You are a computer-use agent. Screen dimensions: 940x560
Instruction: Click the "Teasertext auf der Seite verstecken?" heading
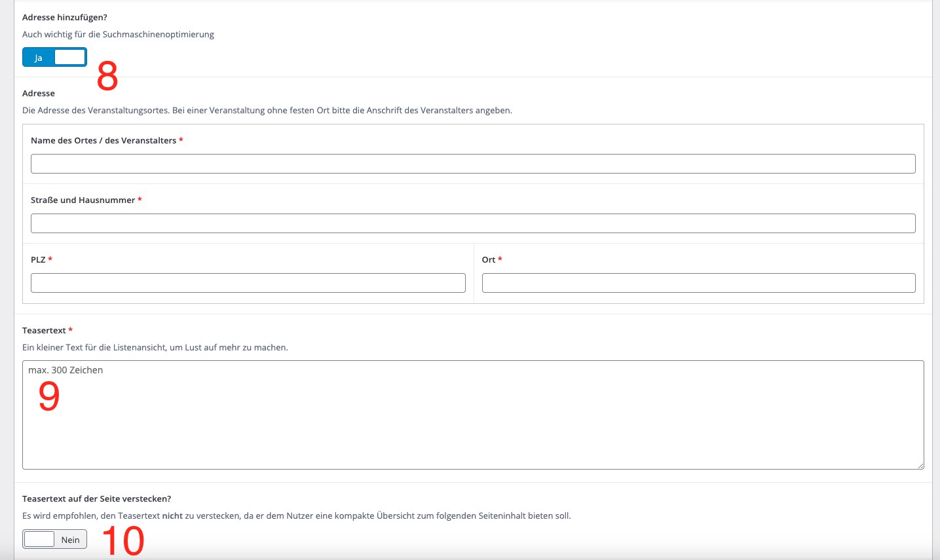(x=96, y=499)
